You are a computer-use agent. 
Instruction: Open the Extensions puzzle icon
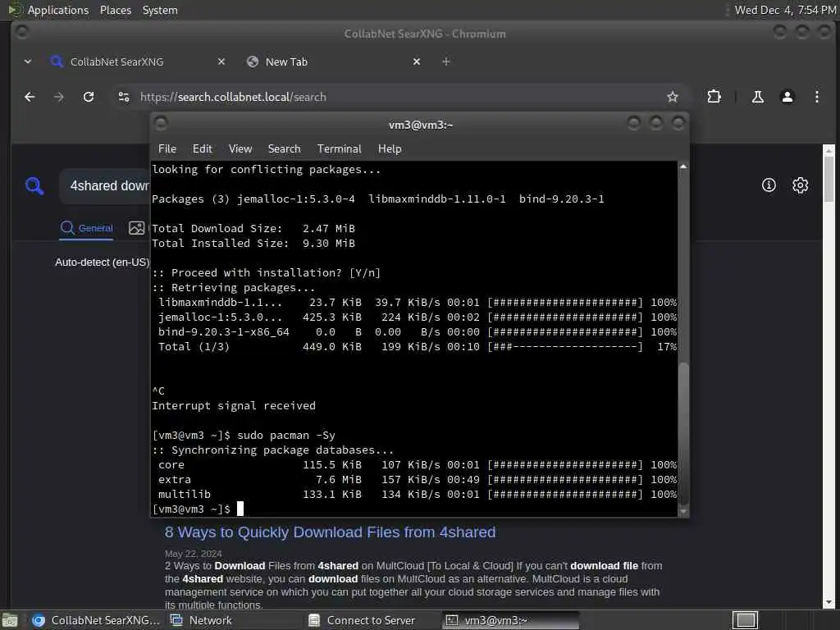(x=714, y=97)
